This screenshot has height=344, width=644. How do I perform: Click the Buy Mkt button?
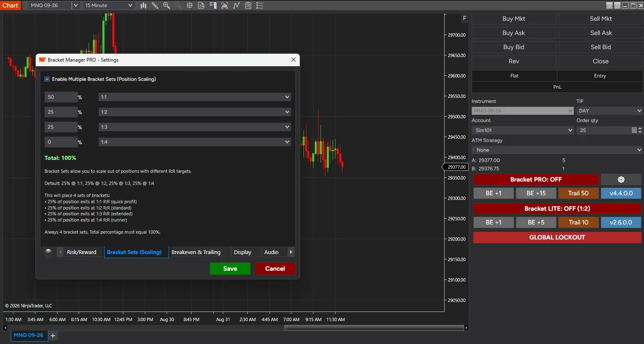[514, 19]
